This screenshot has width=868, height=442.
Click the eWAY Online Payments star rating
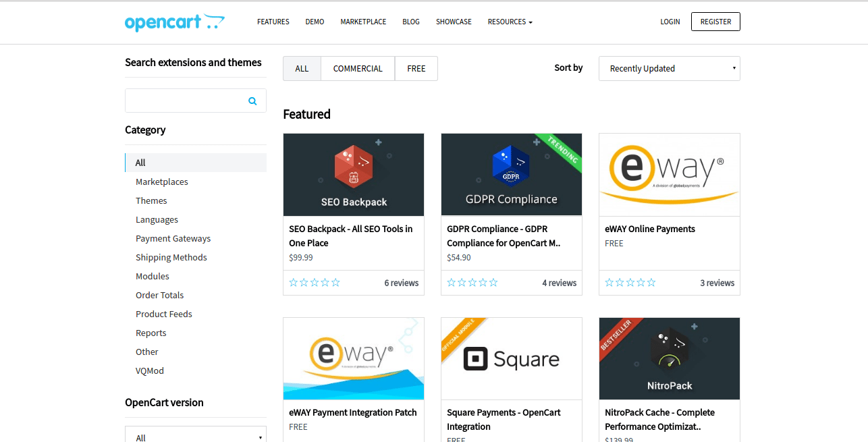[x=630, y=283]
